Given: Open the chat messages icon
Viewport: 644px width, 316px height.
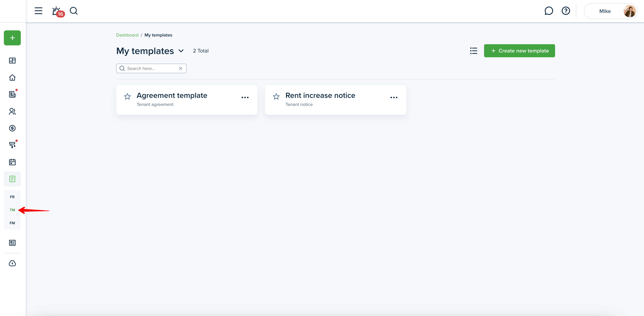Looking at the screenshot, I should [549, 11].
